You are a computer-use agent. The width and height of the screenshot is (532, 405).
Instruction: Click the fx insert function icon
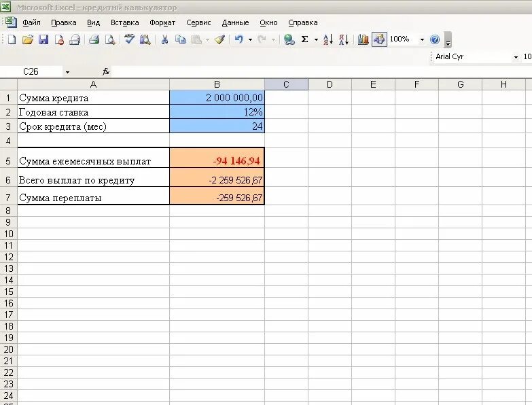106,71
